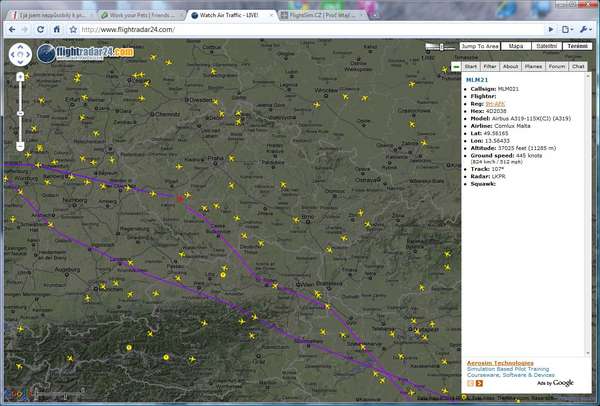
Task: Open the Aerosim Technologies ad link
Action: [500, 363]
